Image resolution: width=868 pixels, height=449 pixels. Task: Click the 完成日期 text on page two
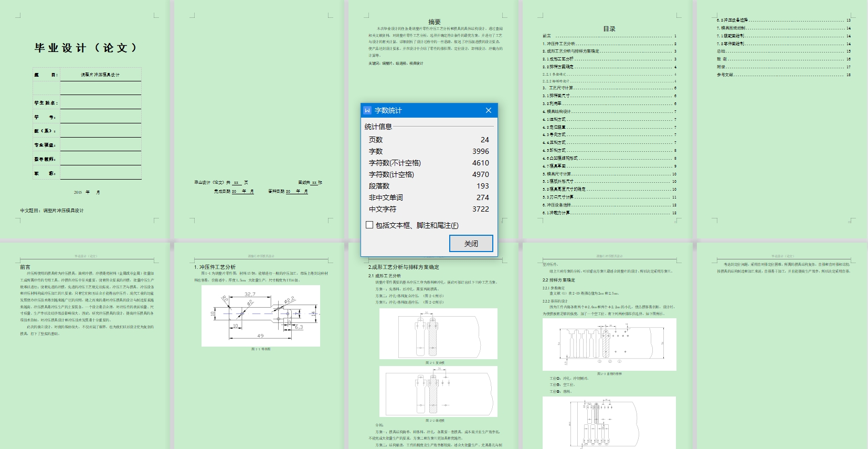tap(222, 191)
